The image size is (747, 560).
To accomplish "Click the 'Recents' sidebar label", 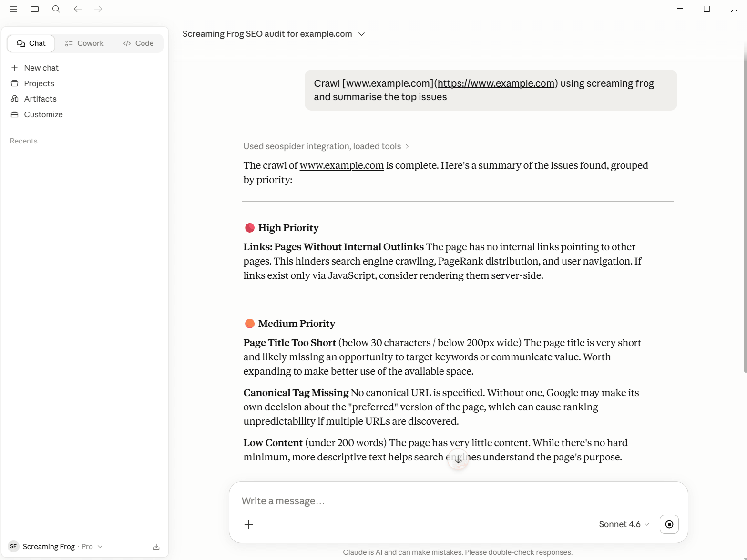I will (x=24, y=141).
